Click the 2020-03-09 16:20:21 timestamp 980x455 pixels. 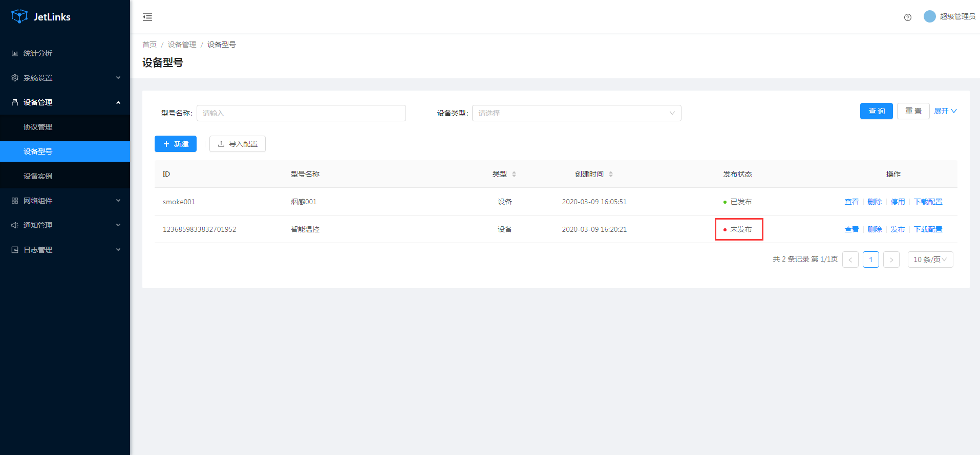594,229
